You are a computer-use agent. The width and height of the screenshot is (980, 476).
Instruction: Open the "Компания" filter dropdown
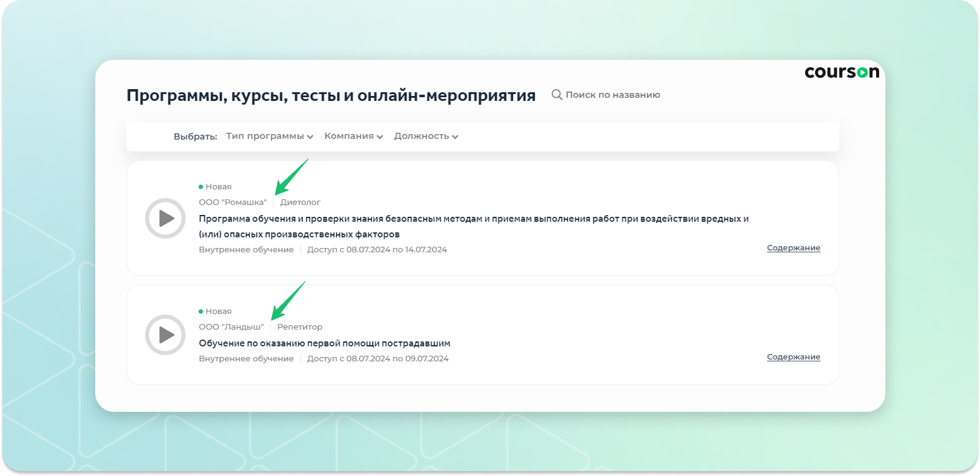tap(353, 136)
